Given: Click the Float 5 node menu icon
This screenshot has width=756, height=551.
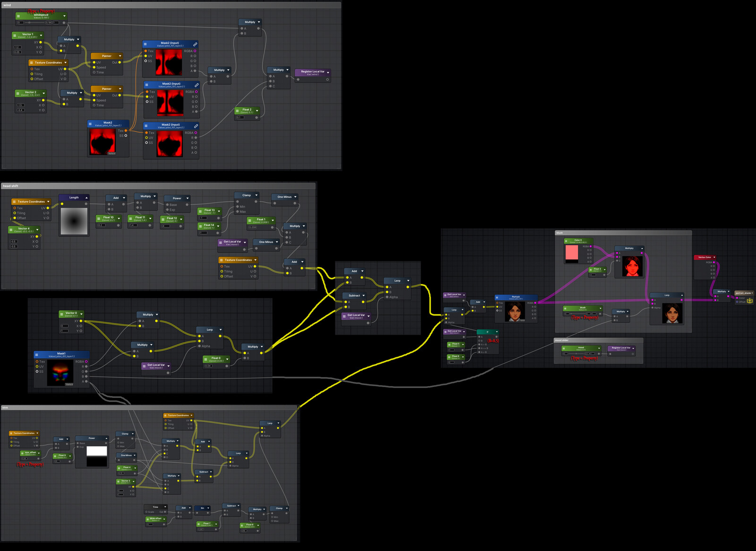Looking at the screenshot, I should (449, 345).
